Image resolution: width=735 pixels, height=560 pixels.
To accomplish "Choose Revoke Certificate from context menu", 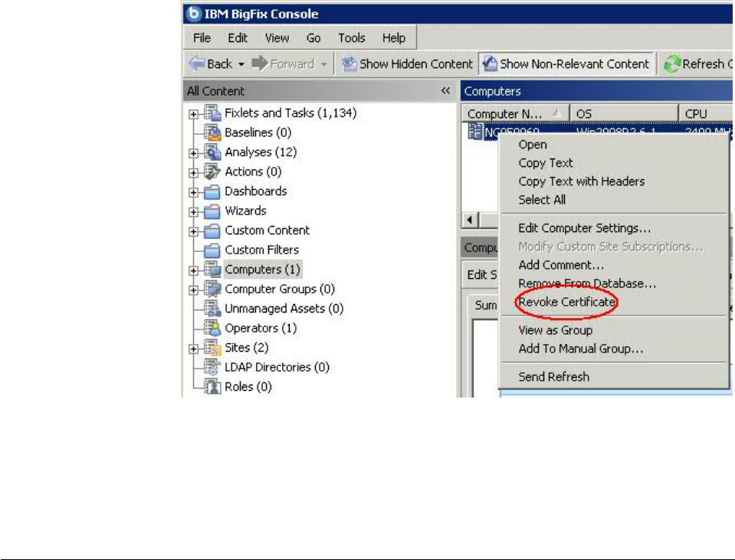I will pos(615,303).
